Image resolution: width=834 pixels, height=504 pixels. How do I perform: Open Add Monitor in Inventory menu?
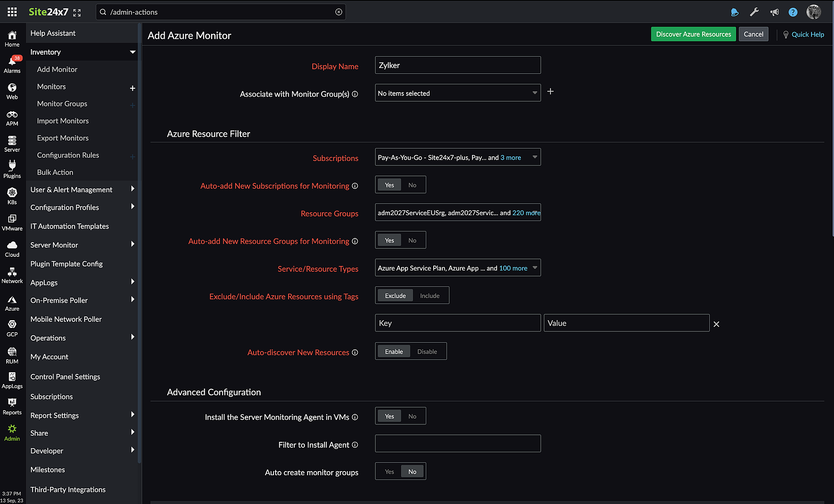[57, 69]
